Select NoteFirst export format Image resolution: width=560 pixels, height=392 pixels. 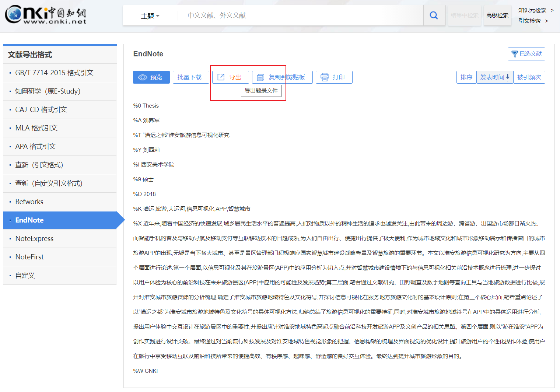coord(60,257)
